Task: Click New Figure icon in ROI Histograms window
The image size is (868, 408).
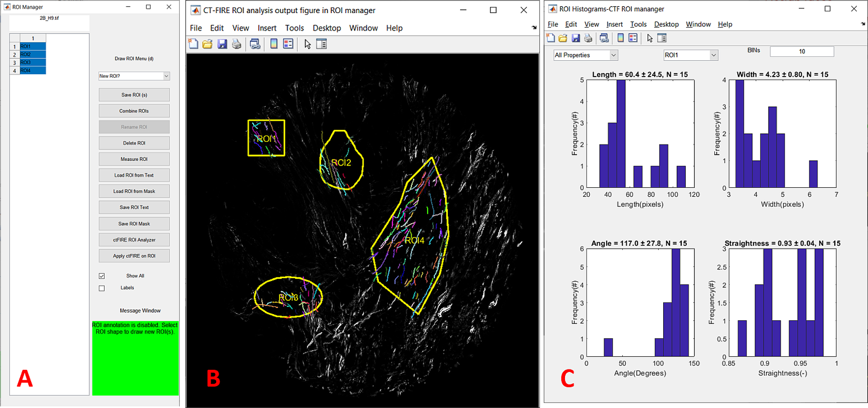Action: coord(551,38)
